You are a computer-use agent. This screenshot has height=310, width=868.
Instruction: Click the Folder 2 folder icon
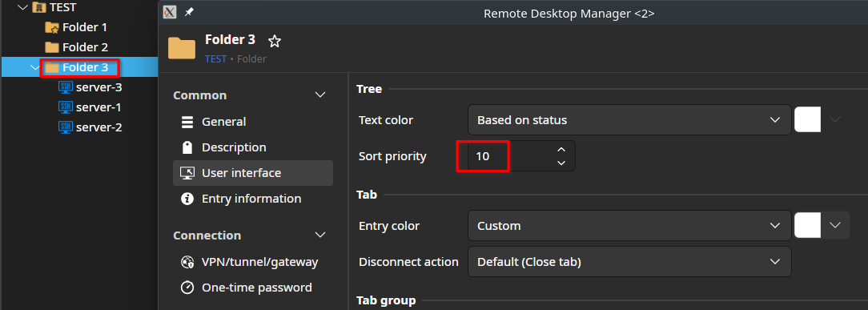tap(51, 47)
